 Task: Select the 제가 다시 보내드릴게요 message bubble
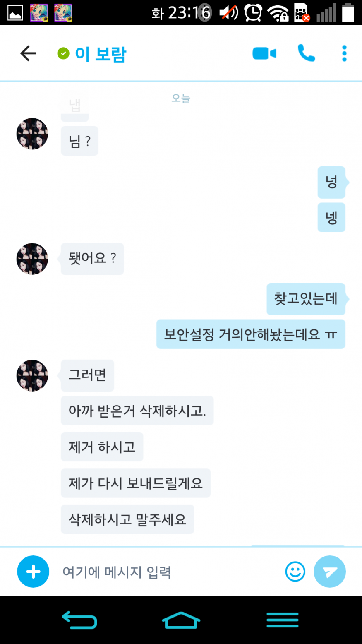(136, 483)
